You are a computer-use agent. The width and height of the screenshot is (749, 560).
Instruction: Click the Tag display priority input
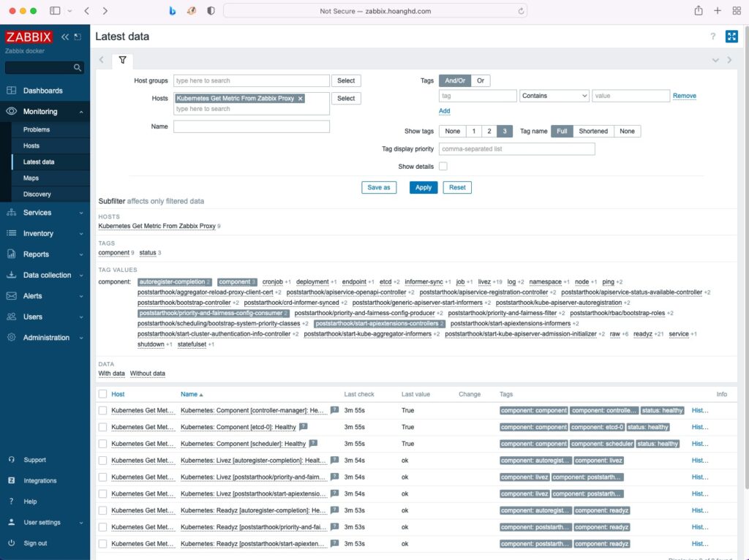[517, 149]
